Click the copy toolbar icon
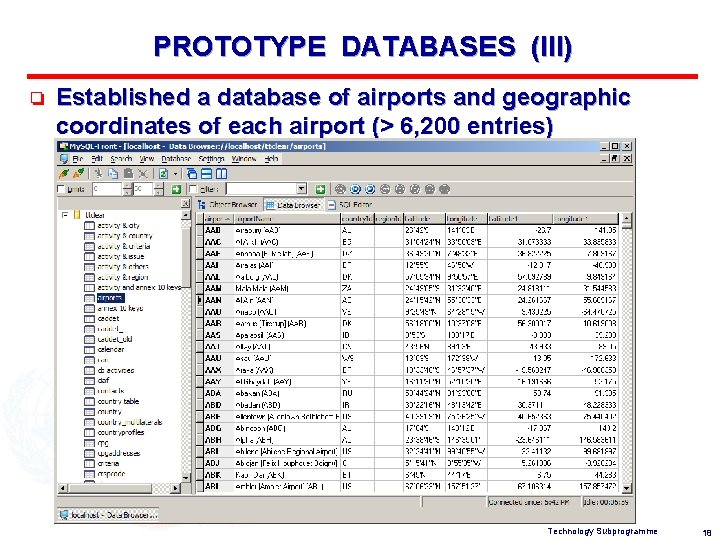Viewport: 720px width, 540px height. [x=113, y=174]
